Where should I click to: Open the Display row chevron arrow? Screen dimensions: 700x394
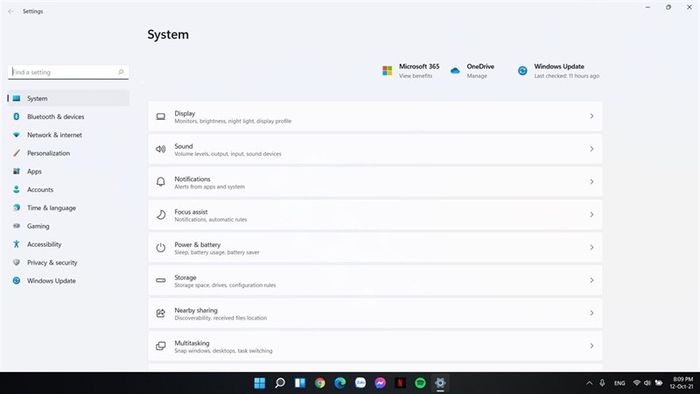pyautogui.click(x=592, y=116)
